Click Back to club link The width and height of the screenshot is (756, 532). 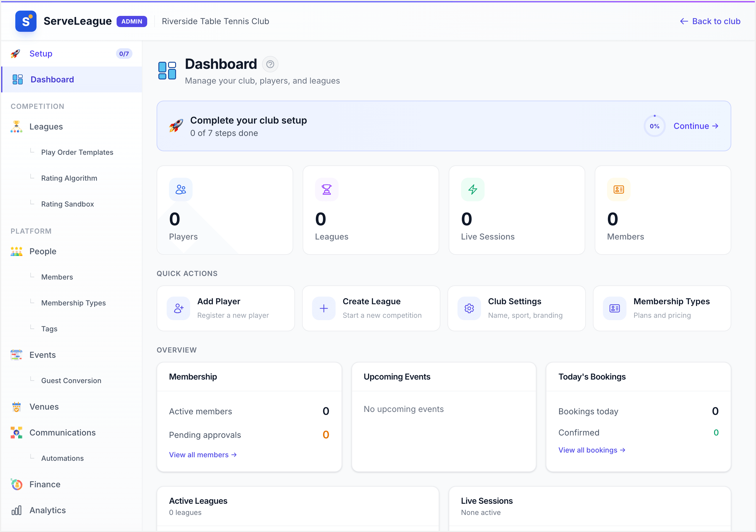(x=710, y=21)
